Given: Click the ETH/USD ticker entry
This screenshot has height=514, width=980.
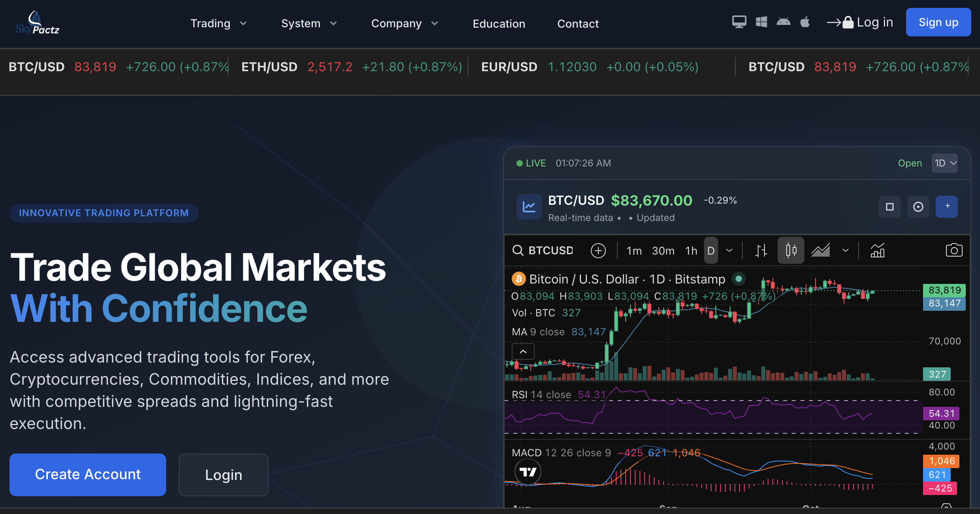Looking at the screenshot, I should (352, 67).
